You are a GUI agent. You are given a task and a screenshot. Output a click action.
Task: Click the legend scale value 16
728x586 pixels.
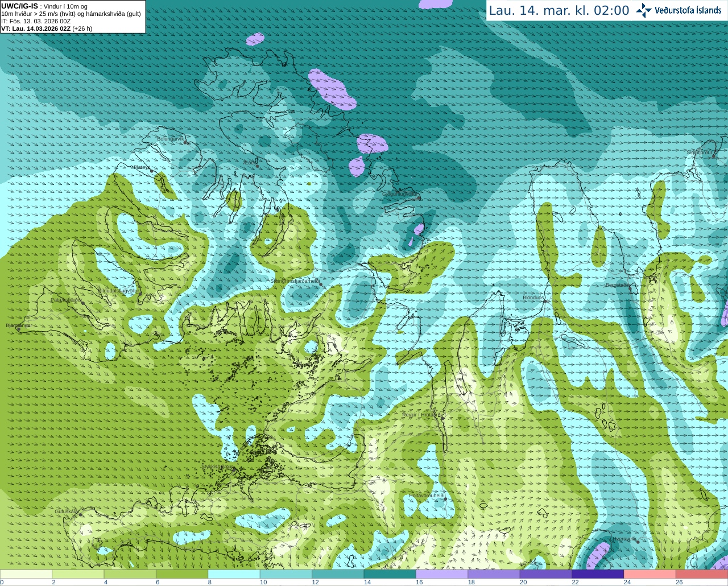pos(419,582)
